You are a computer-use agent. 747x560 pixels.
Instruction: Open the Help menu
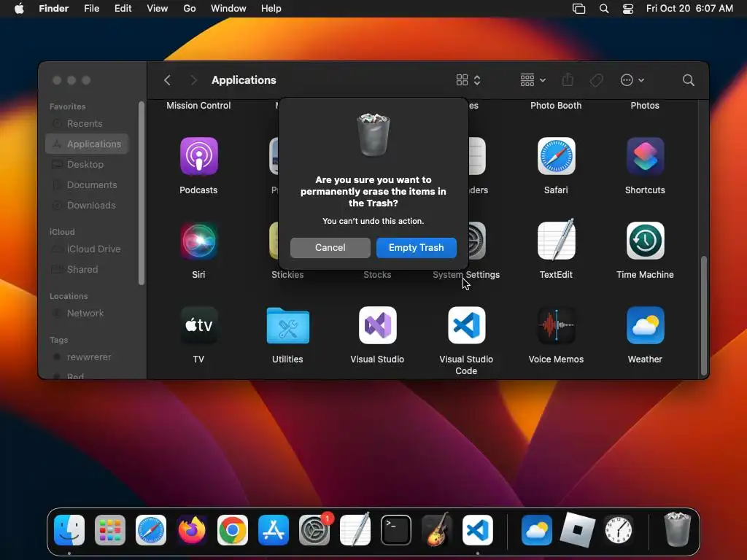[271, 9]
